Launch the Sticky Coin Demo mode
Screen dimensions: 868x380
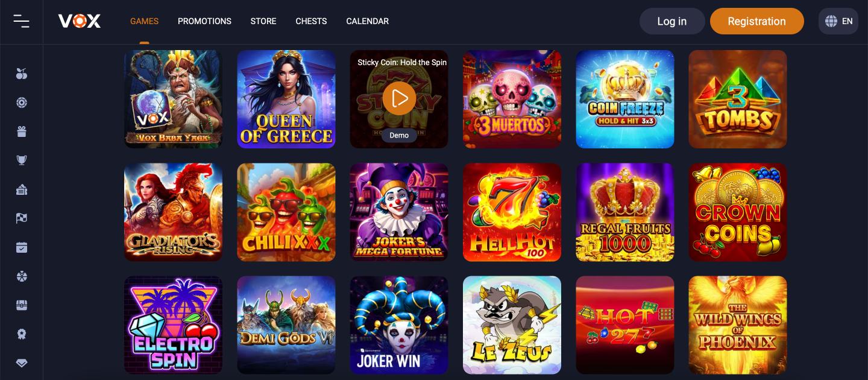point(399,135)
